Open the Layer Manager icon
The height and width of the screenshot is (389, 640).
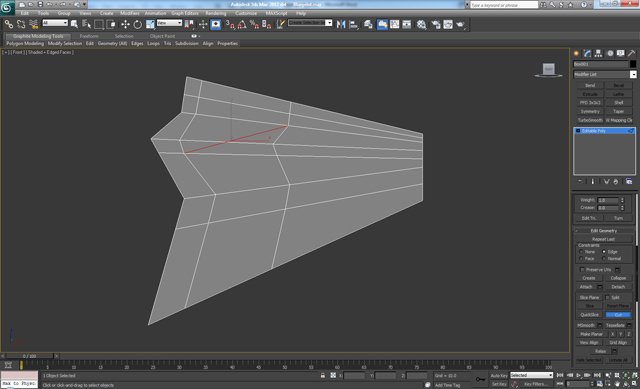(x=368, y=24)
